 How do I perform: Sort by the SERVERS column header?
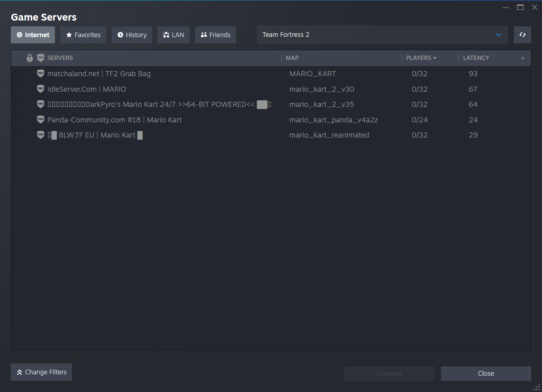click(x=60, y=58)
